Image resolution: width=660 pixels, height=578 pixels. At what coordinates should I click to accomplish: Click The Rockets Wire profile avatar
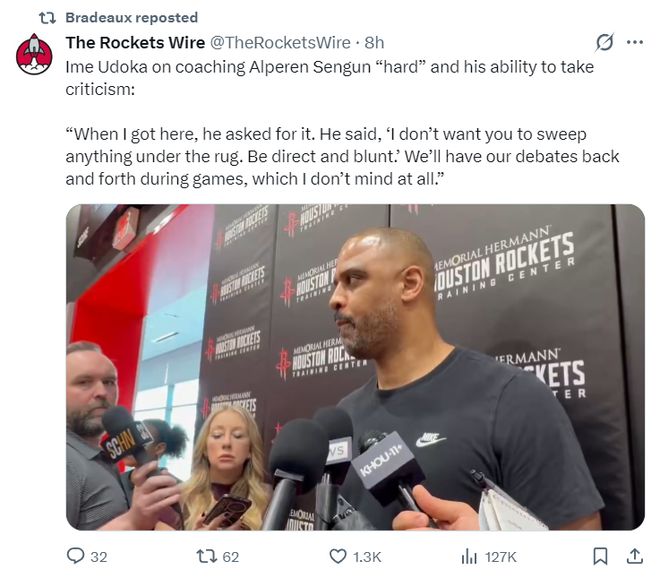[34, 55]
